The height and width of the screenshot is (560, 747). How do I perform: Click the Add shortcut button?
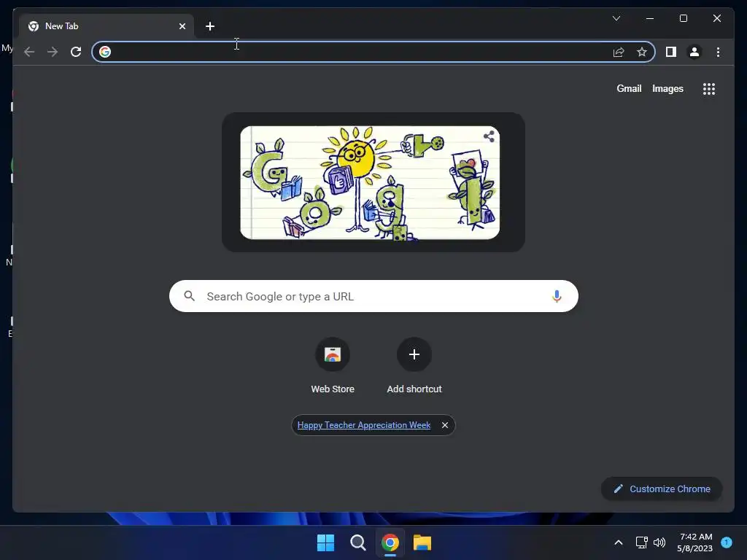coord(414,366)
